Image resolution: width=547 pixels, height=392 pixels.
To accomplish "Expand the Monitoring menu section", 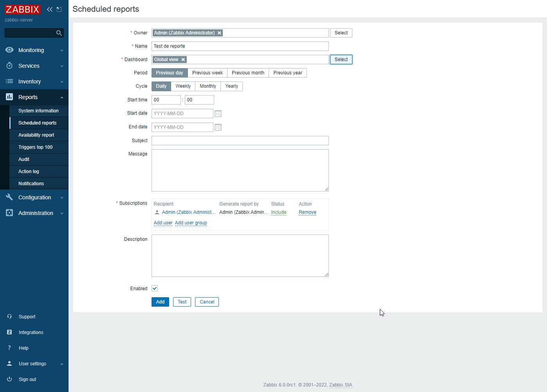I will click(x=34, y=50).
